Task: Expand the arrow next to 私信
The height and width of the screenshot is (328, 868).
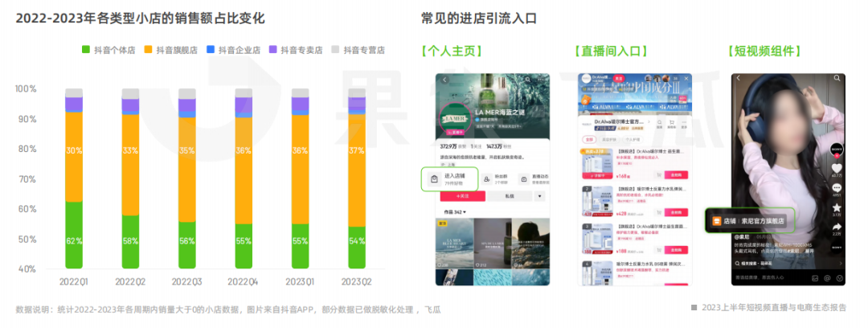Action: coord(539,196)
